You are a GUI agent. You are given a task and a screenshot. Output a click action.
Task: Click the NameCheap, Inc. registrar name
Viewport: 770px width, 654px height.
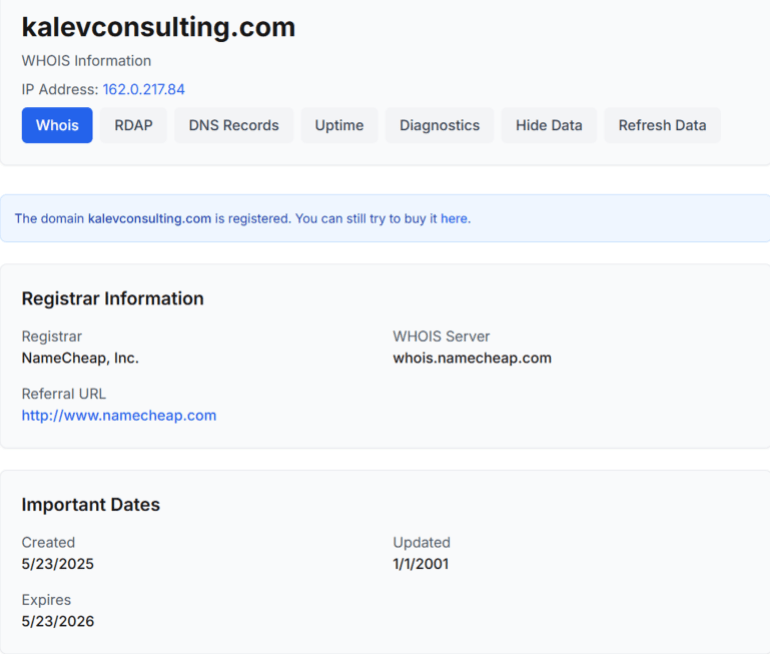pos(80,358)
